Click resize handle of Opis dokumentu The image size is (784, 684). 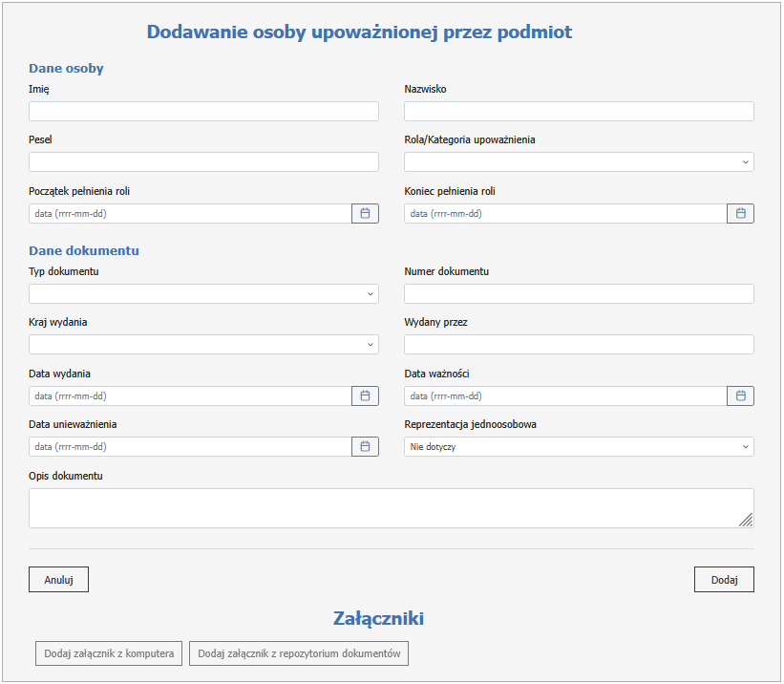[x=746, y=520]
